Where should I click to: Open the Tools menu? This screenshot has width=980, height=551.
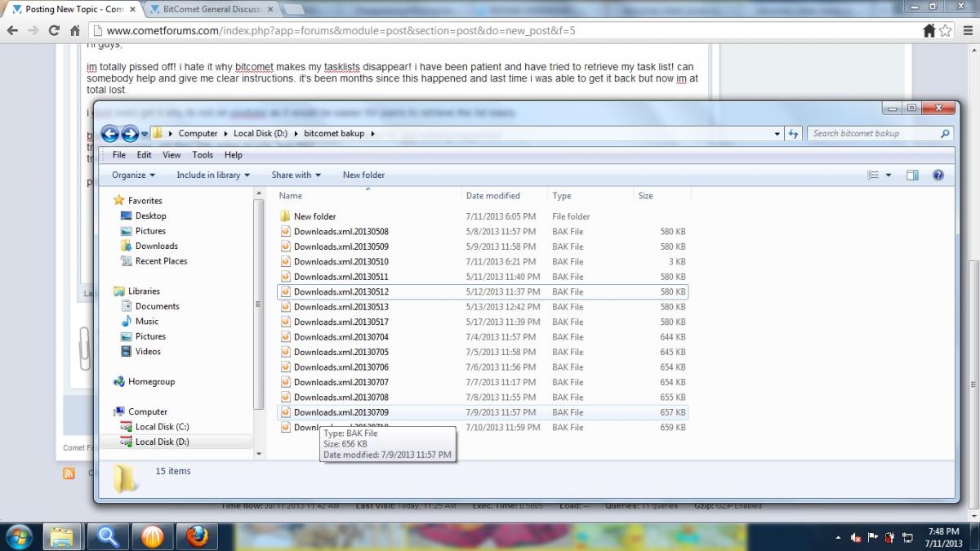[x=203, y=154]
